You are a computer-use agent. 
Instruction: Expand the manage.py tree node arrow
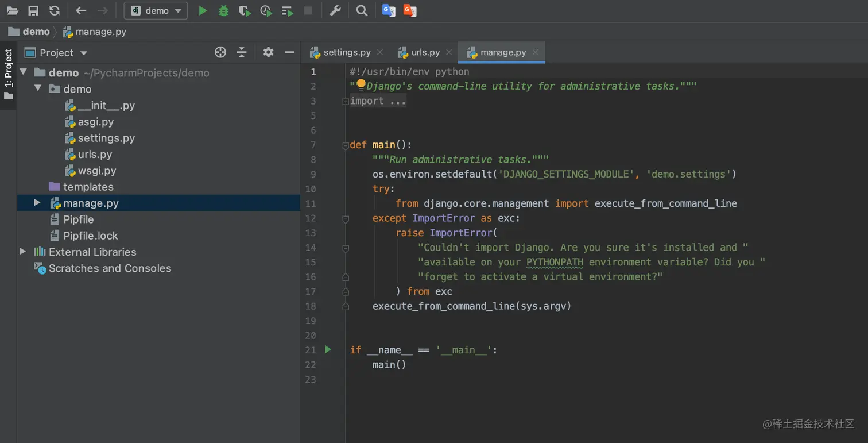[37, 203]
